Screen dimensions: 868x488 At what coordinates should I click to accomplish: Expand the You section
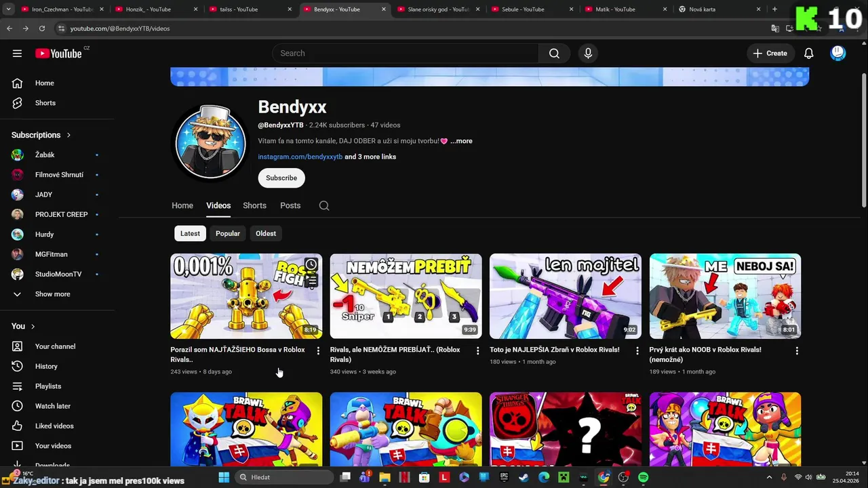coord(23,326)
